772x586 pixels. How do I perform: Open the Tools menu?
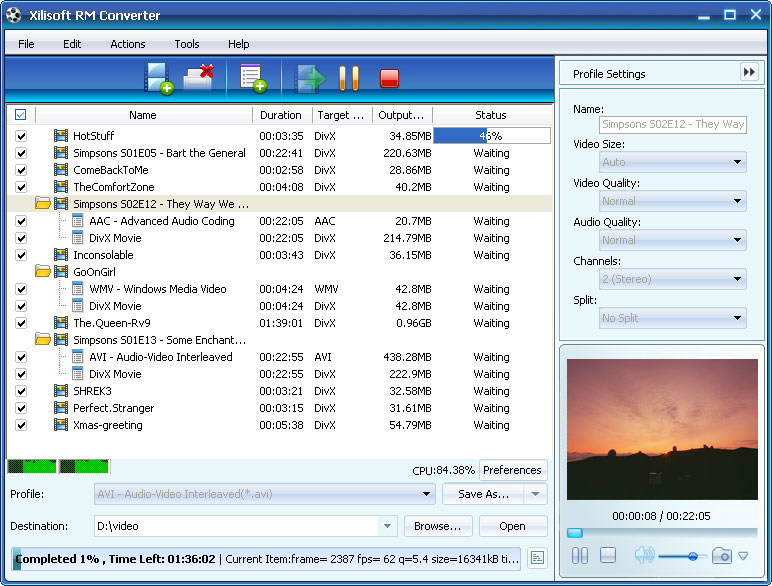click(x=187, y=44)
